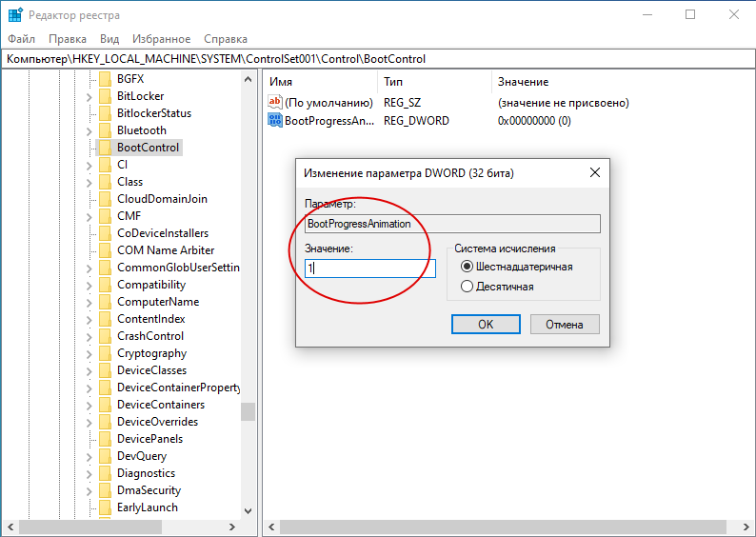Open the Избранное menu
The height and width of the screenshot is (537, 756).
[x=162, y=39]
